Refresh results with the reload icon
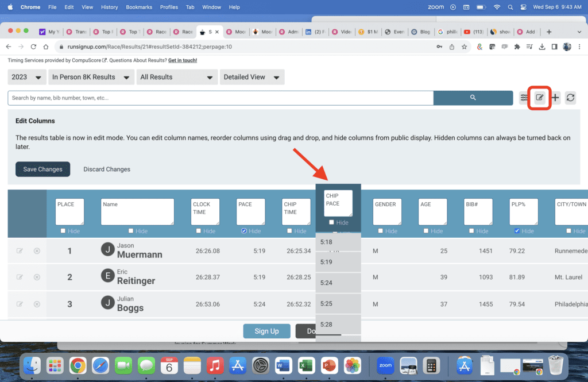Image resolution: width=588 pixels, height=382 pixels. 570,98
